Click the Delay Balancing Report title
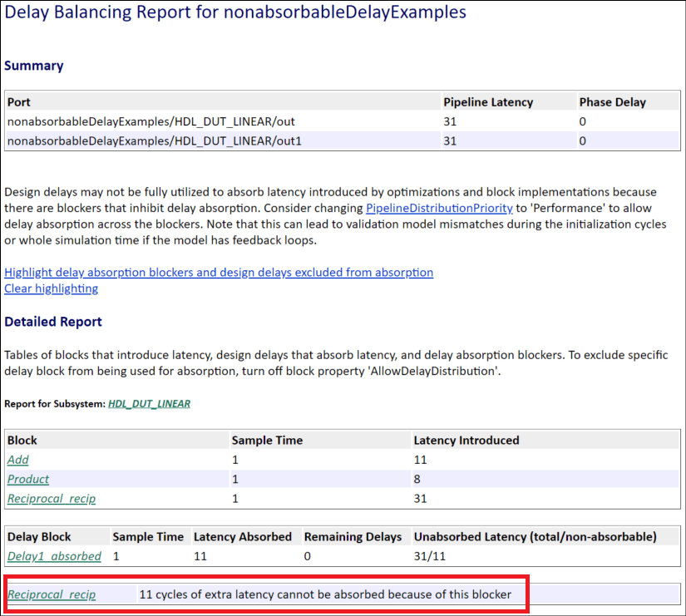The image size is (686, 616). (235, 12)
